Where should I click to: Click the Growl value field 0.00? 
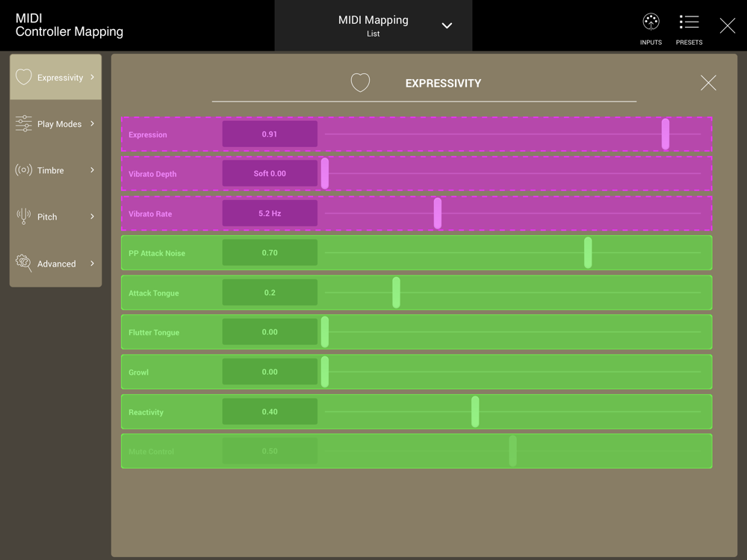[x=270, y=371]
